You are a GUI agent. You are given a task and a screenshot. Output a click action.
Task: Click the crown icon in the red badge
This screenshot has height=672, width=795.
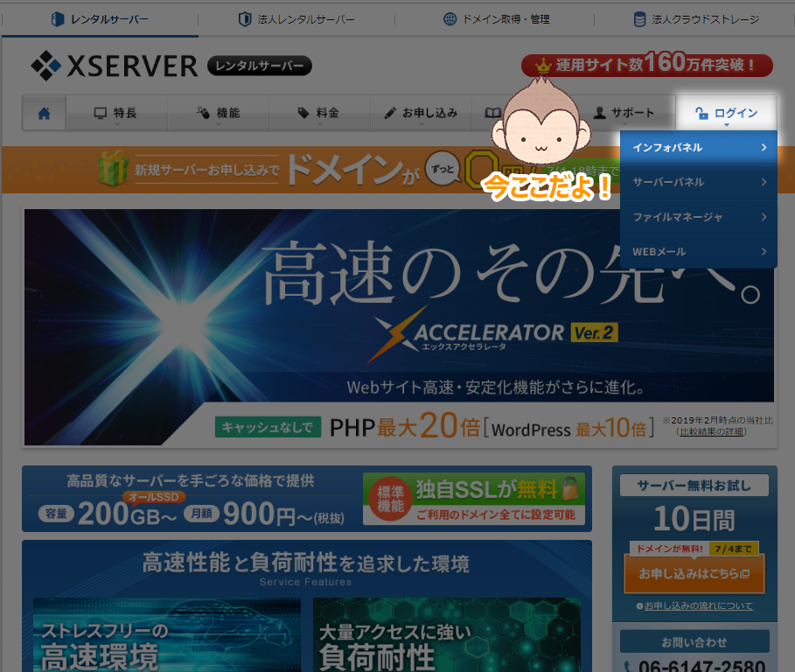point(543,66)
